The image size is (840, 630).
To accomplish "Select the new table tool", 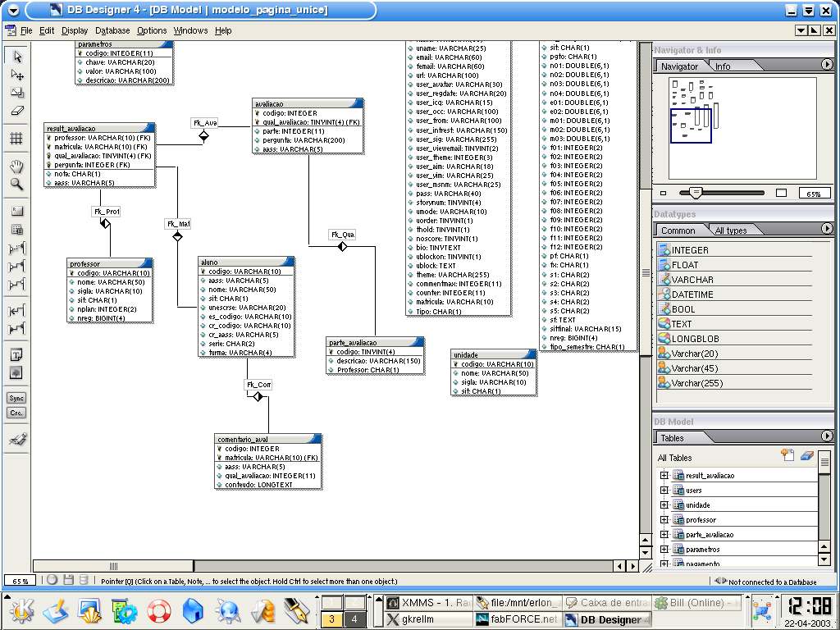I will (x=16, y=230).
